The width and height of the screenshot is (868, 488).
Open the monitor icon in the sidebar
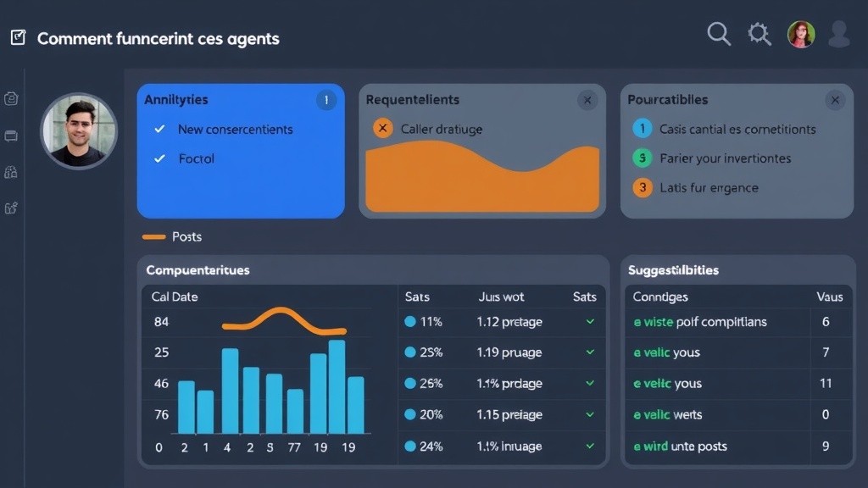click(x=11, y=134)
